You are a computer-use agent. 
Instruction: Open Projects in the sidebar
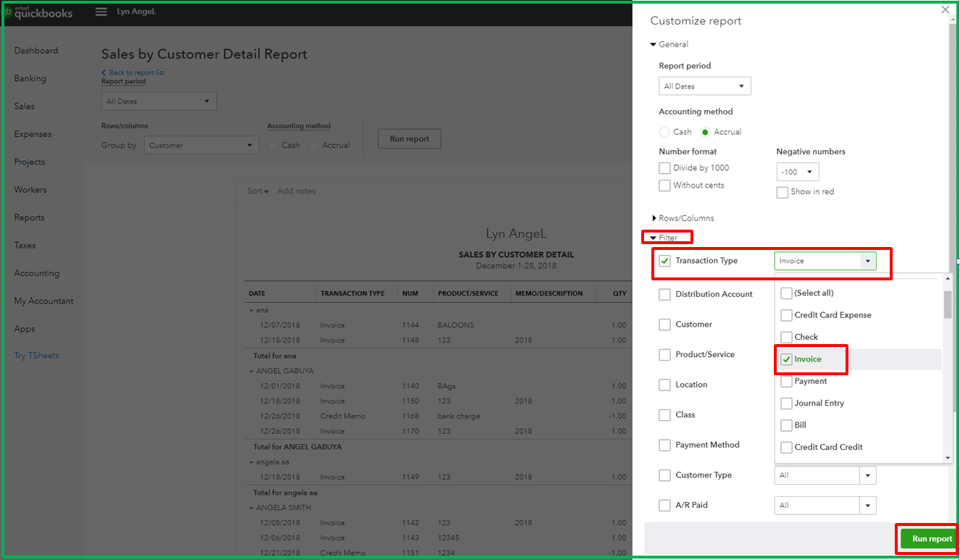click(30, 162)
